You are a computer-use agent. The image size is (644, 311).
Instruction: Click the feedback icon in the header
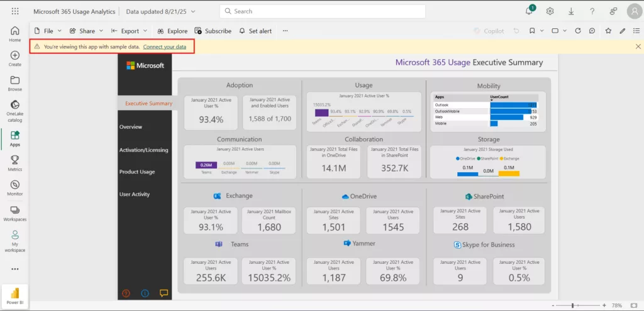(x=613, y=11)
